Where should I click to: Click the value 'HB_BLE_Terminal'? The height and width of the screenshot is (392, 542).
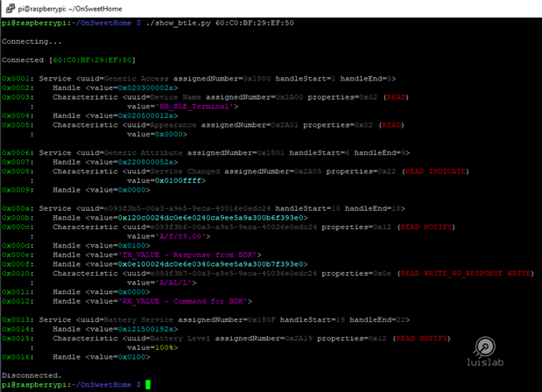[x=194, y=107]
